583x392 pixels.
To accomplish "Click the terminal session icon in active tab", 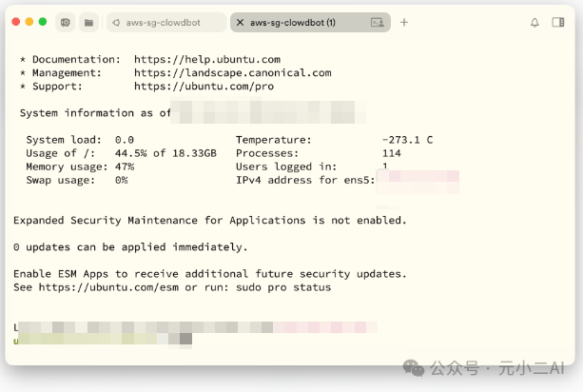I will click(x=378, y=23).
